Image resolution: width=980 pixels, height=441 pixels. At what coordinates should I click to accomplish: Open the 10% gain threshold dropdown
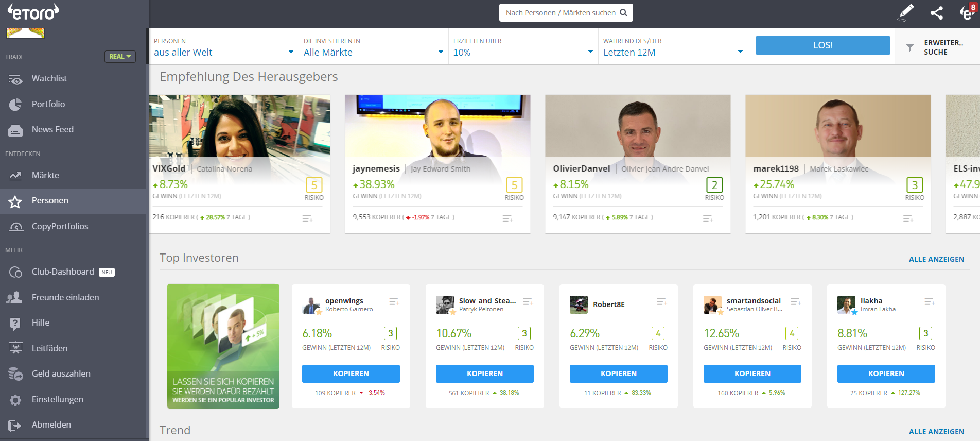point(523,52)
